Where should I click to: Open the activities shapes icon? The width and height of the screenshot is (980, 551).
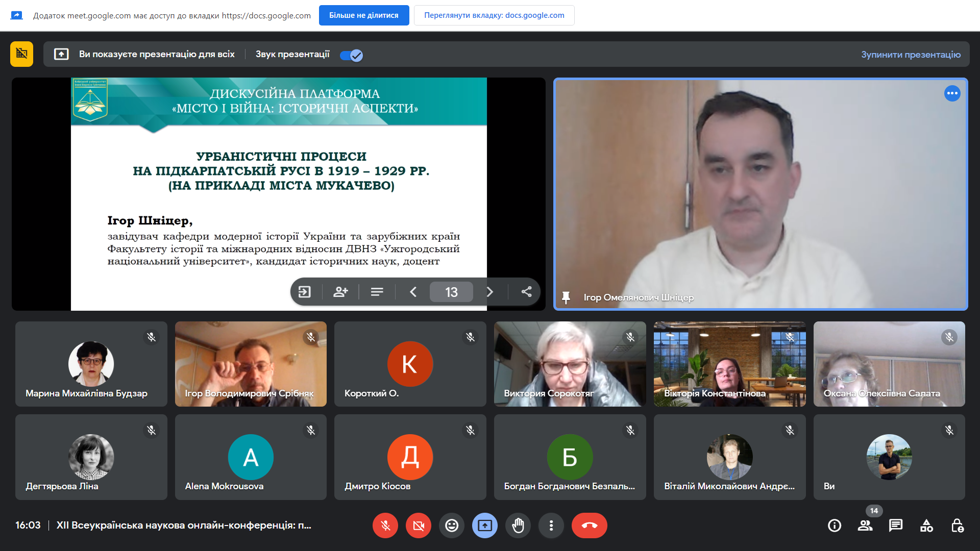926,525
